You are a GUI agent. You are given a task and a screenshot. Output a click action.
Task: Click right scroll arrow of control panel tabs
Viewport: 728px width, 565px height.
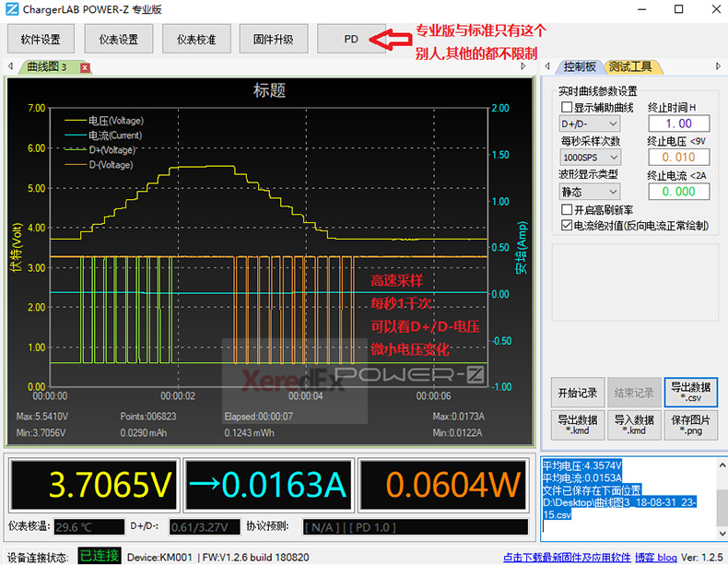(718, 66)
